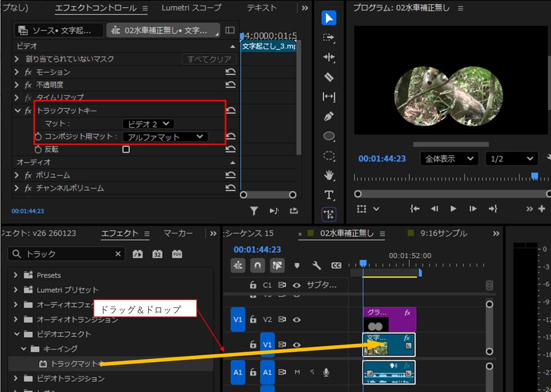Screen dimensions: 551x392
Task: Expand the モーション effect properties
Action: click(x=17, y=72)
